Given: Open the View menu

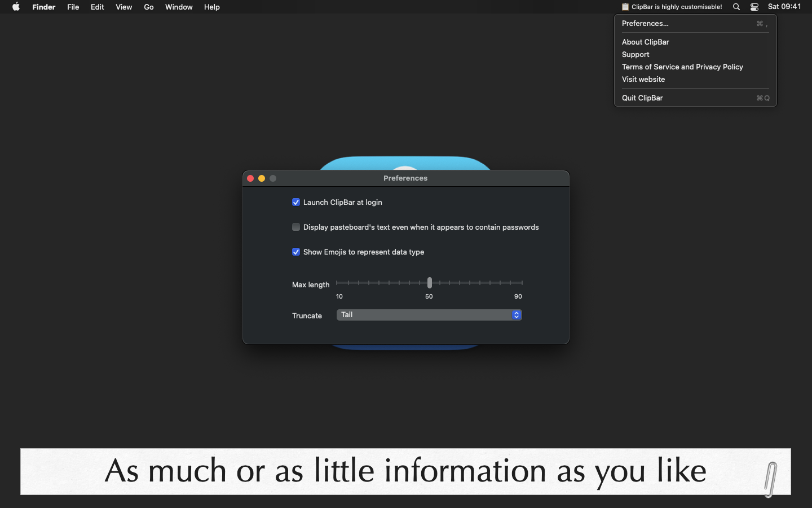Looking at the screenshot, I should tap(124, 7).
